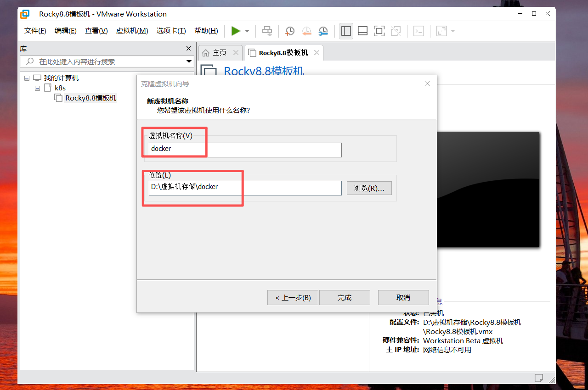588x390 pixels.
Task: Click the magnifier icon in library search
Action: coord(30,61)
